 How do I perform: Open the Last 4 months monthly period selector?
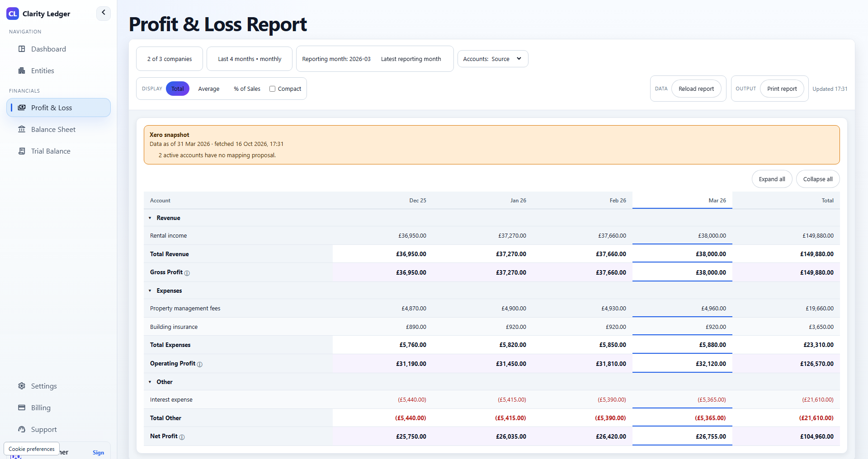coord(250,59)
